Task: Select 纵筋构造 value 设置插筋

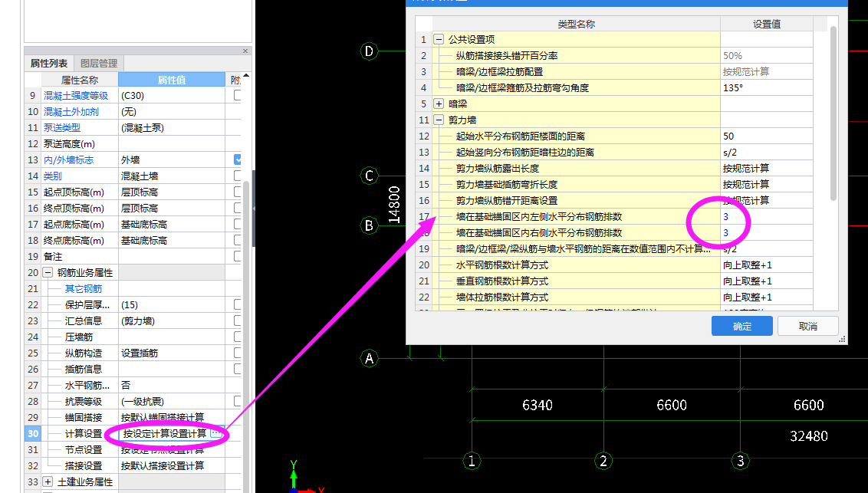Action: click(172, 353)
